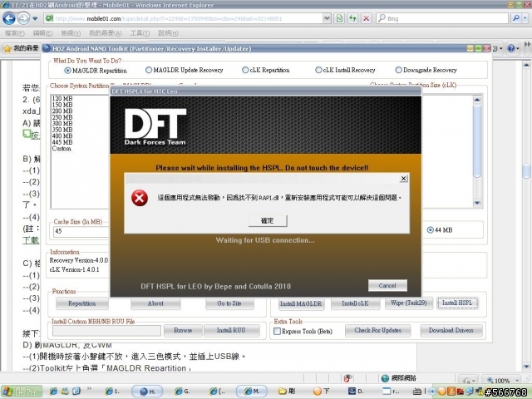
Task: Select Downgrade Recovery radio button
Action: 398,70
